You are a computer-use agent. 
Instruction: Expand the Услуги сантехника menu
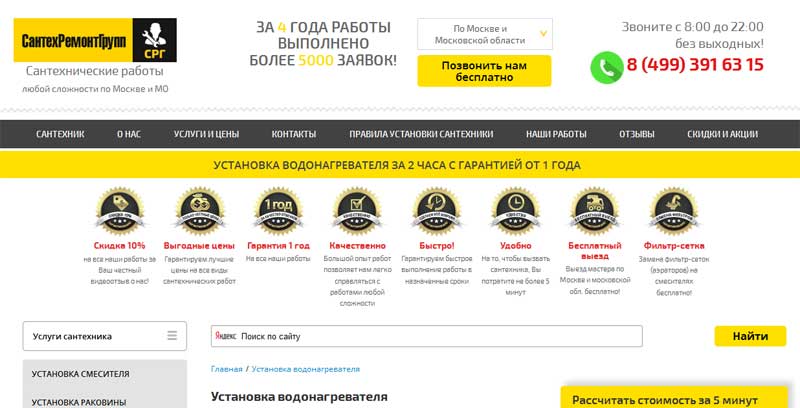tap(105, 336)
